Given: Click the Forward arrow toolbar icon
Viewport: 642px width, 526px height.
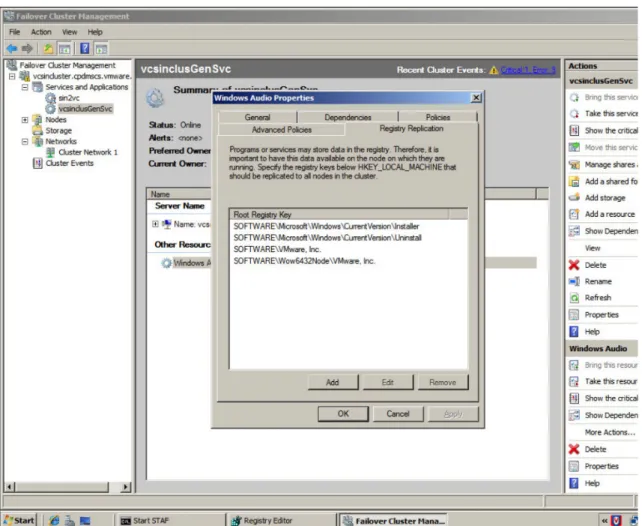Looking at the screenshot, I should pyautogui.click(x=27, y=49).
